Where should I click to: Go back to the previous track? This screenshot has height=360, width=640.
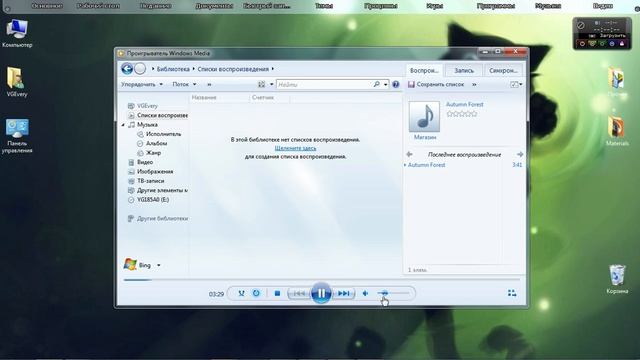click(x=299, y=293)
